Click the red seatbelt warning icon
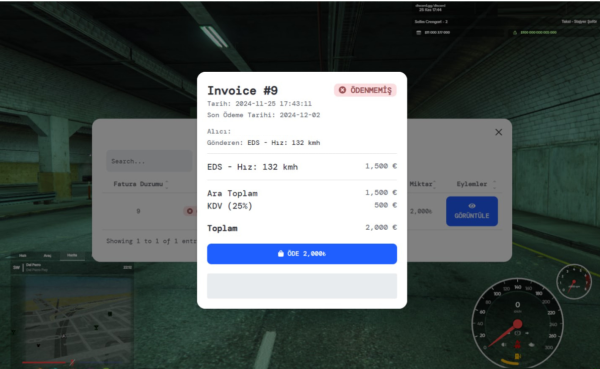Image resolution: width=600 pixels, height=369 pixels. click(517, 344)
